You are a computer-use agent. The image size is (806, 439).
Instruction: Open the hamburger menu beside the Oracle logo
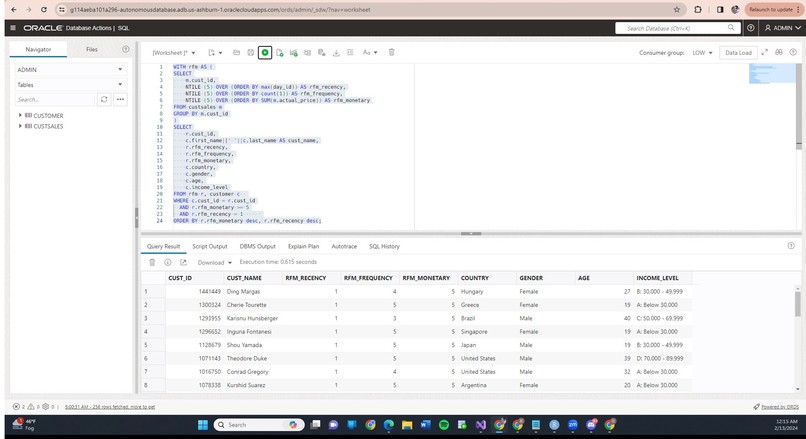tap(13, 28)
